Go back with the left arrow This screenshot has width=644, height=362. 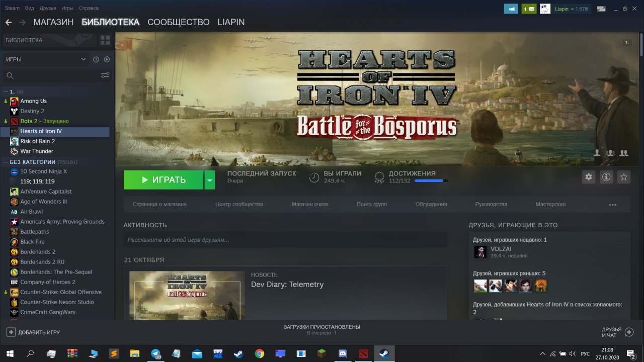(x=8, y=22)
